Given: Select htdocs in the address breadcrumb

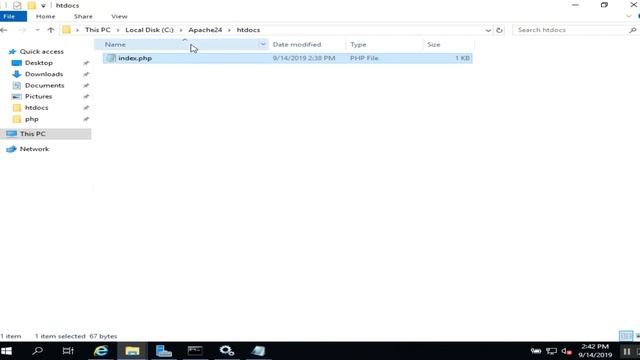Looking at the screenshot, I should (248, 30).
